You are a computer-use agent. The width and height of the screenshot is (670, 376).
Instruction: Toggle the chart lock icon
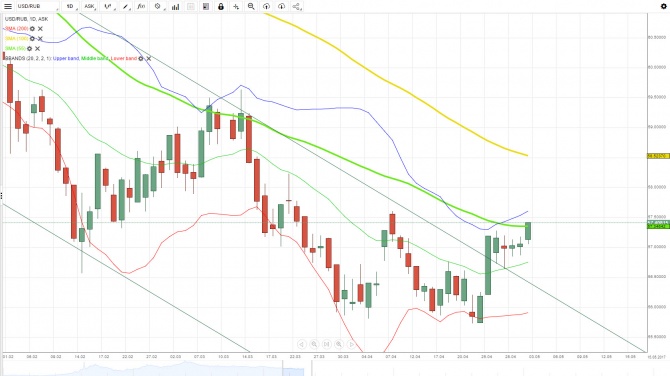(x=221, y=6)
